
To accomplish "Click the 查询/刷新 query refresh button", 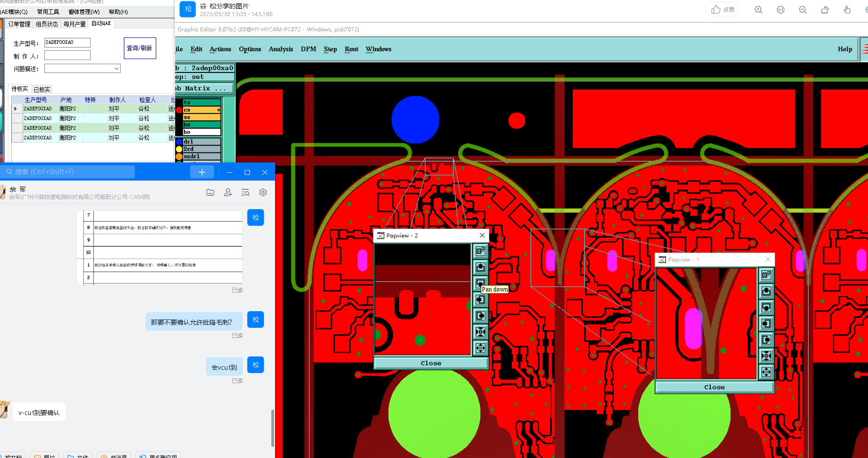I will coord(140,48).
